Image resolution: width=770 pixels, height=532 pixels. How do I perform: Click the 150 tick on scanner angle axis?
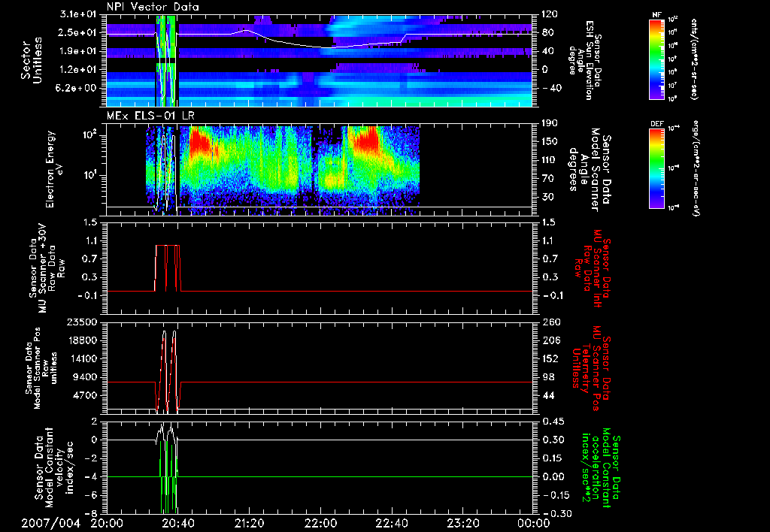coord(550,141)
